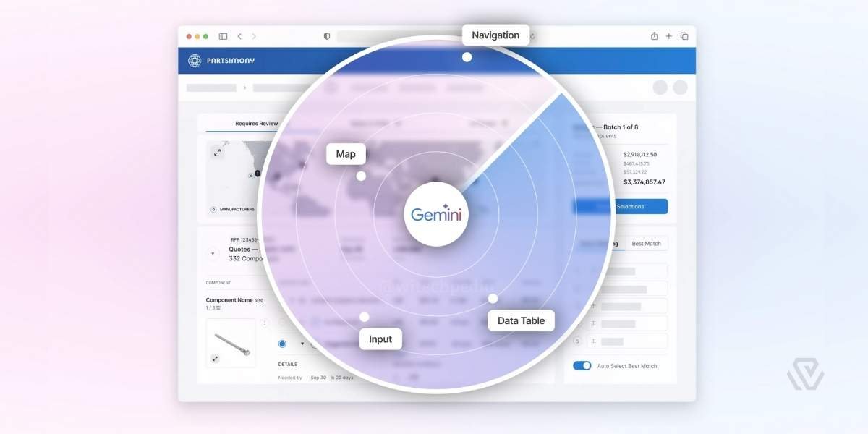Go back with browser back arrow
The width and height of the screenshot is (868, 434).
point(239,36)
